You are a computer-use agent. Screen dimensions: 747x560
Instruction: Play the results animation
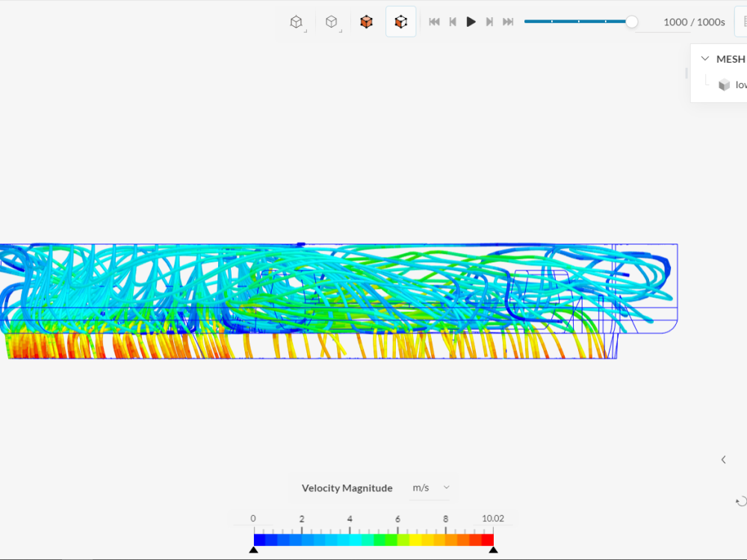tap(471, 22)
